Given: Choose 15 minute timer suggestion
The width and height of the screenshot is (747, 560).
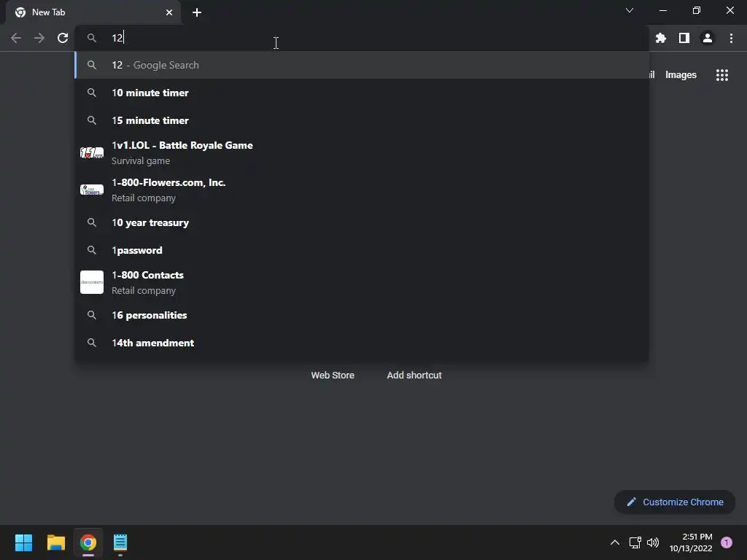Looking at the screenshot, I should [x=362, y=120].
